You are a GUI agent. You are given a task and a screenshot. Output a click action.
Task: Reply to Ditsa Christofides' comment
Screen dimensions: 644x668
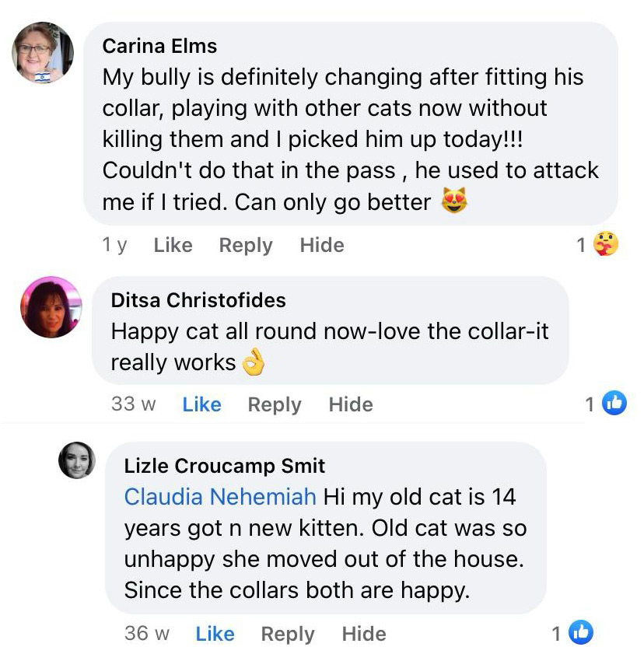click(275, 404)
